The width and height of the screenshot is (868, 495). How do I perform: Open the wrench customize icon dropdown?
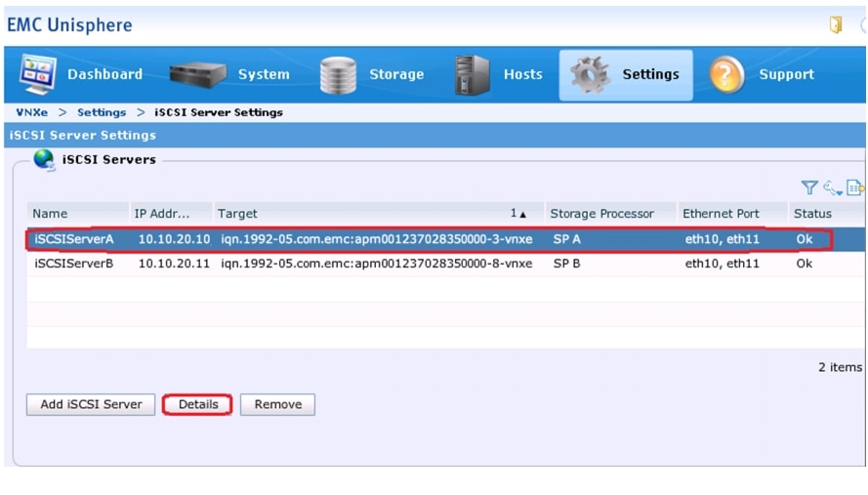tap(833, 188)
